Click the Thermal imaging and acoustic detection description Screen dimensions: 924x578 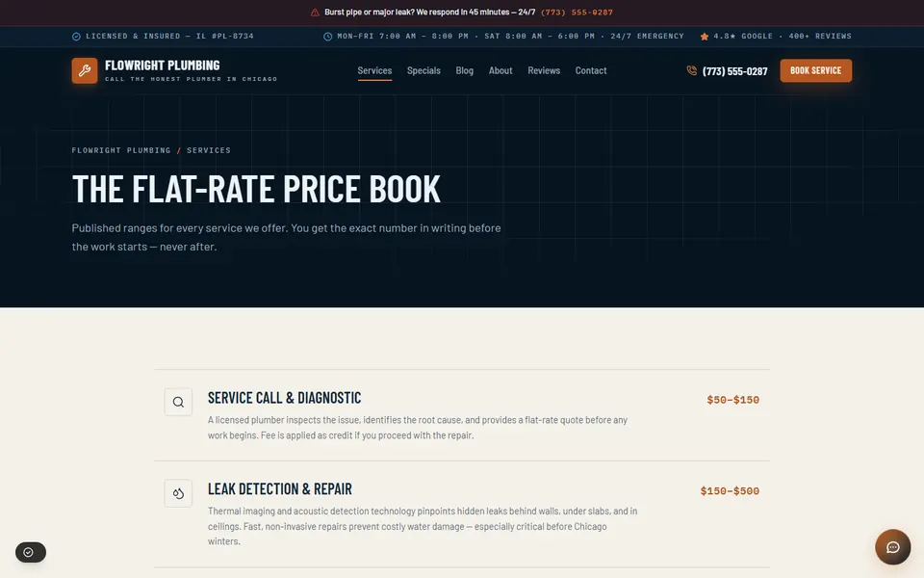coord(423,526)
